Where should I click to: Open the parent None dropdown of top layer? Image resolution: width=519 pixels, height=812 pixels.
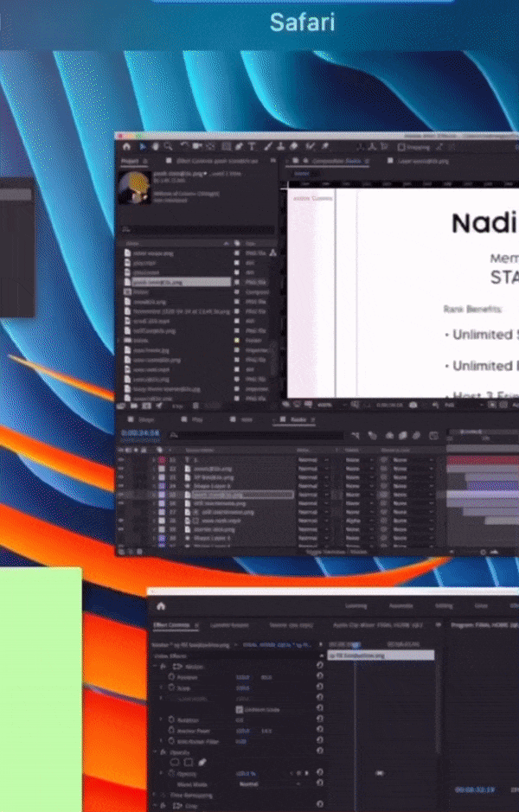click(413, 460)
